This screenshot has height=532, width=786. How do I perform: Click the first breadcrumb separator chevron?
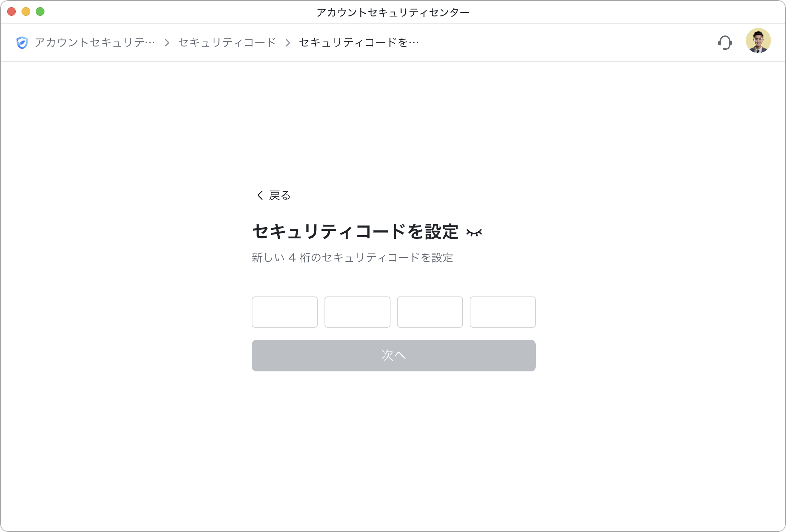[167, 43]
